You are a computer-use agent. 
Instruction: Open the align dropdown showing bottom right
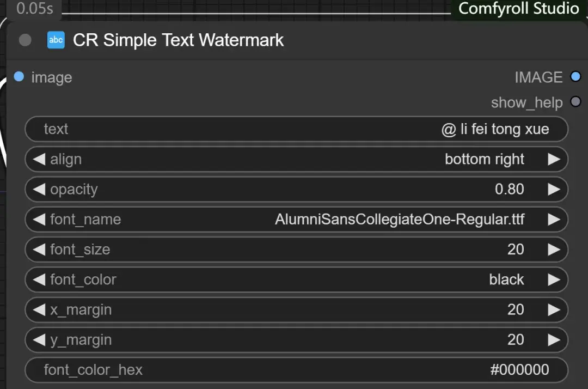pyautogui.click(x=296, y=159)
